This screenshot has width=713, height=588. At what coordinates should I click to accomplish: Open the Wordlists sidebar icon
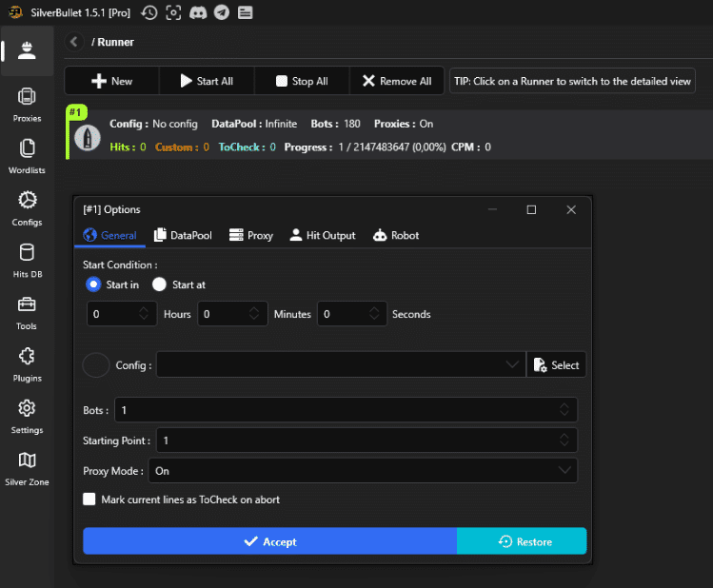[x=27, y=154]
